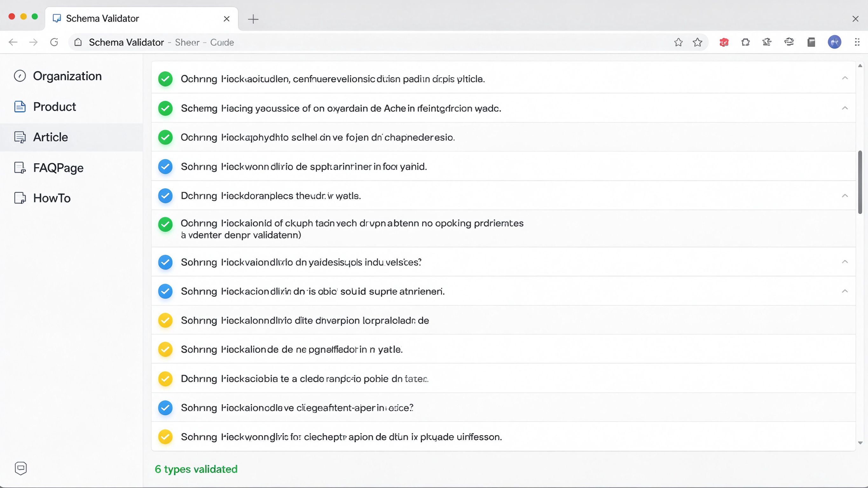Open the browser three-dot menu
The image size is (868, 488).
tap(857, 42)
